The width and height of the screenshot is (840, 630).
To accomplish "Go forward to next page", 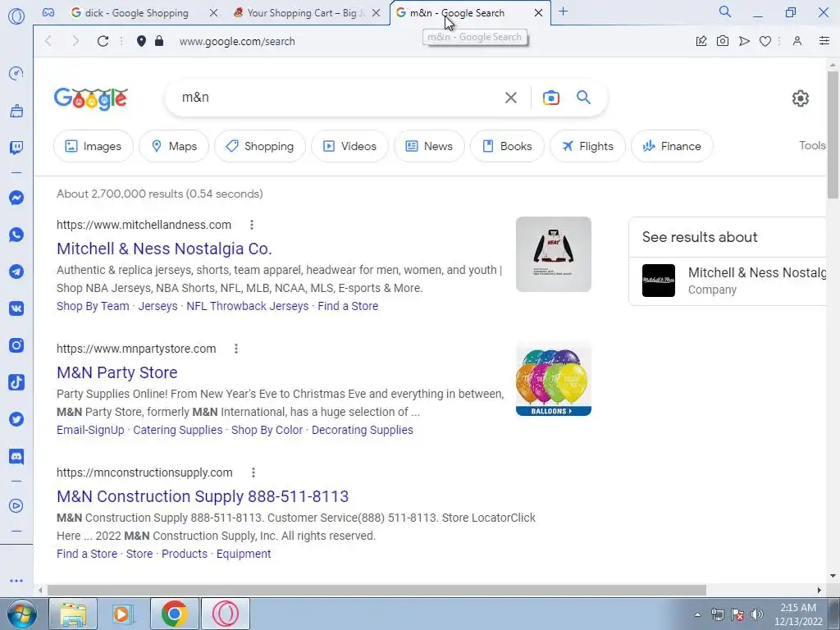I will tap(75, 41).
